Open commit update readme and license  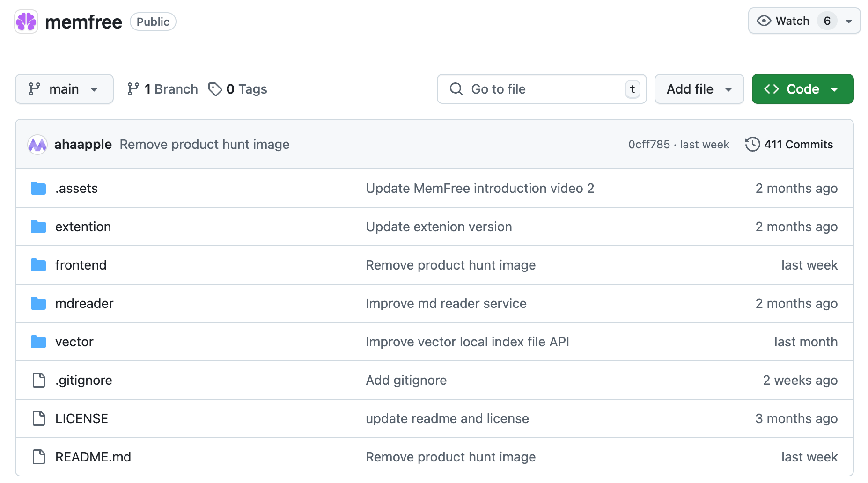(447, 418)
